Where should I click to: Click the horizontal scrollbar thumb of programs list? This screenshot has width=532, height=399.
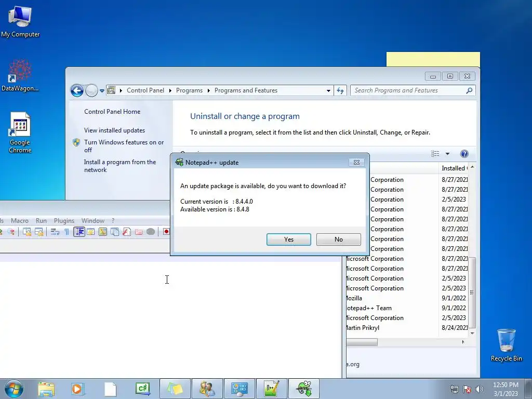pyautogui.click(x=362, y=342)
